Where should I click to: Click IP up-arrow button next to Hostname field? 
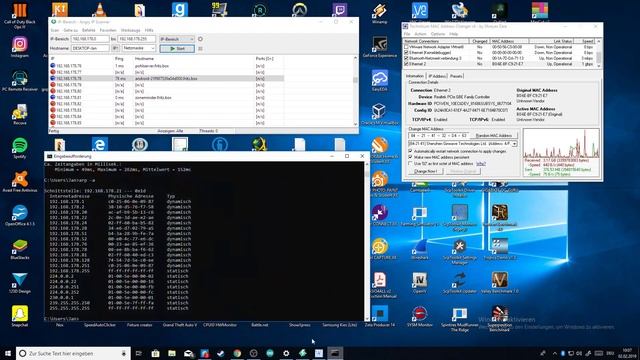pyautogui.click(x=116, y=48)
